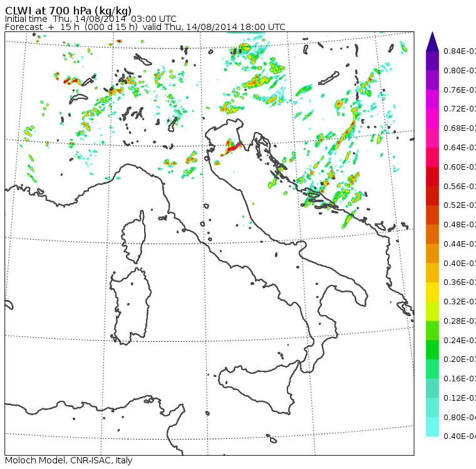This screenshot has width=476, height=469.
Task: Click the "Initial time Thu, 14/08/2014 03:00 UTC" line
Action: (x=90, y=19)
